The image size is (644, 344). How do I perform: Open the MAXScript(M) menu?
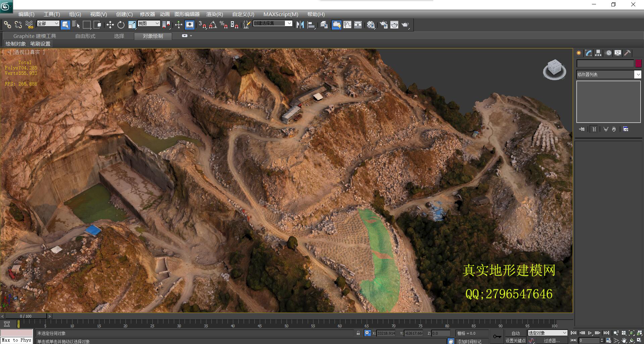click(x=281, y=14)
